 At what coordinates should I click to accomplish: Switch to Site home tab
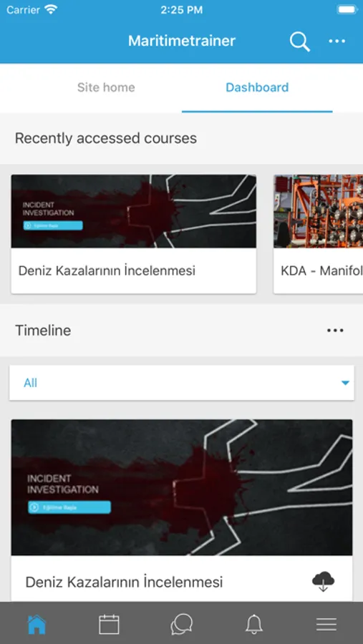[x=106, y=87]
